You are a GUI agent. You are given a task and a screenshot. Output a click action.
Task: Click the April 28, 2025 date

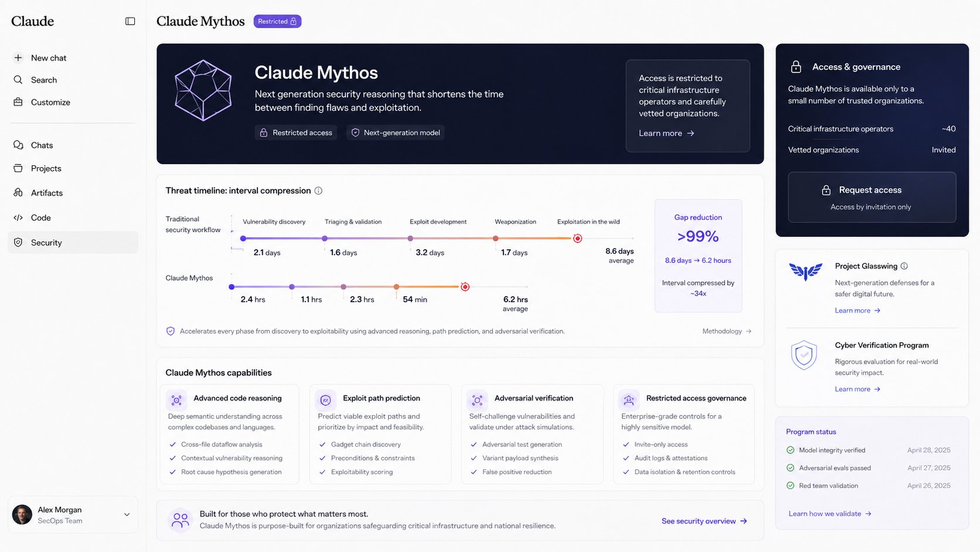928,450
